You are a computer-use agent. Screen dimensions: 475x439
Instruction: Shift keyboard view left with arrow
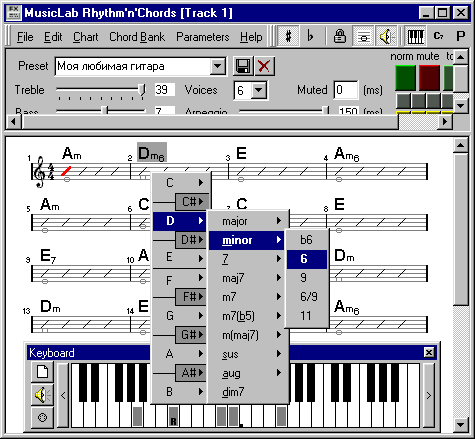pyautogui.click(x=63, y=395)
